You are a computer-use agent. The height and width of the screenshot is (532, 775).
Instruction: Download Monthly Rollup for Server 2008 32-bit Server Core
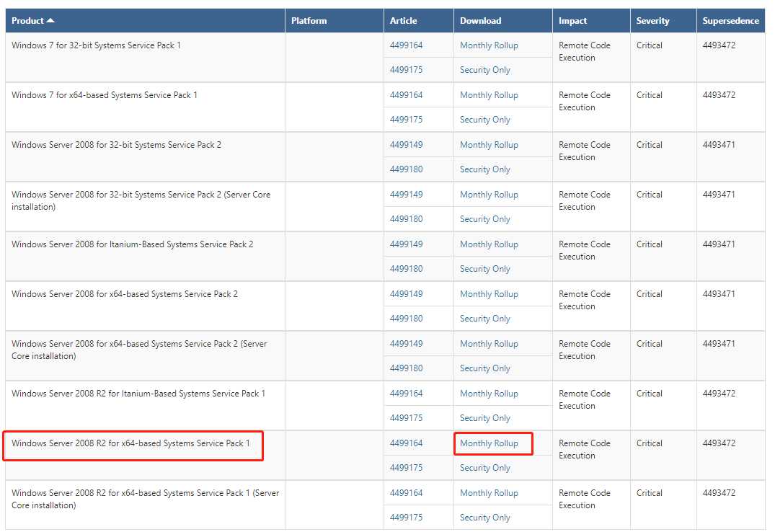[x=489, y=195]
